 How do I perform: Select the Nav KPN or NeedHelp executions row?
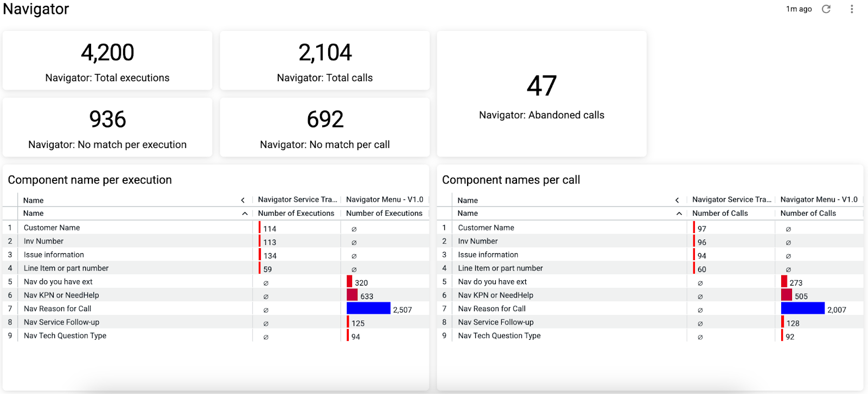pyautogui.click(x=216, y=295)
